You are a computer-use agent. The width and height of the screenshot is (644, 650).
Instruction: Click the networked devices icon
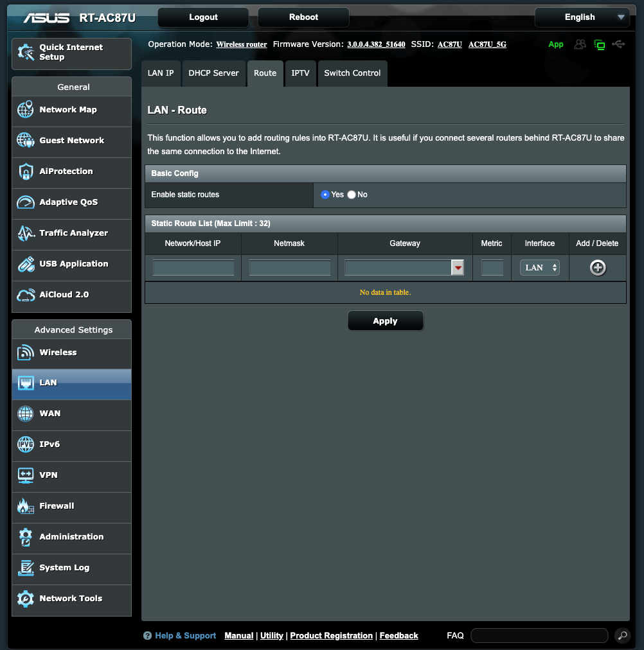click(599, 44)
